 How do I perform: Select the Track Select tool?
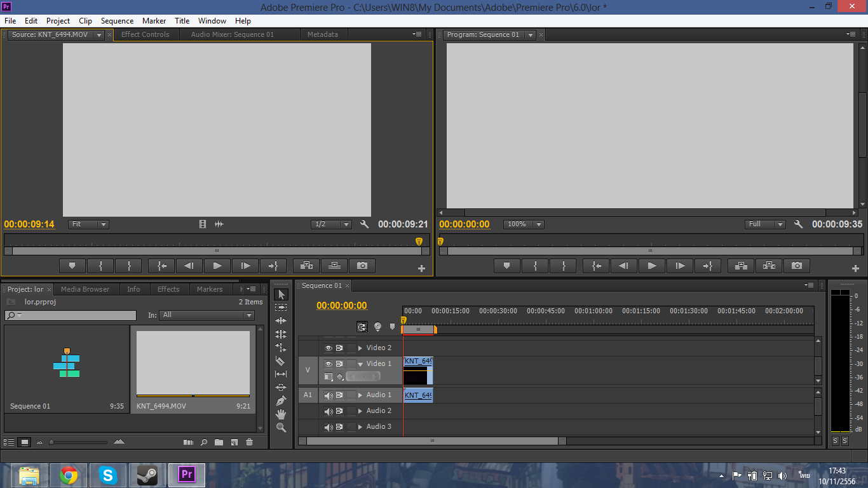click(281, 308)
